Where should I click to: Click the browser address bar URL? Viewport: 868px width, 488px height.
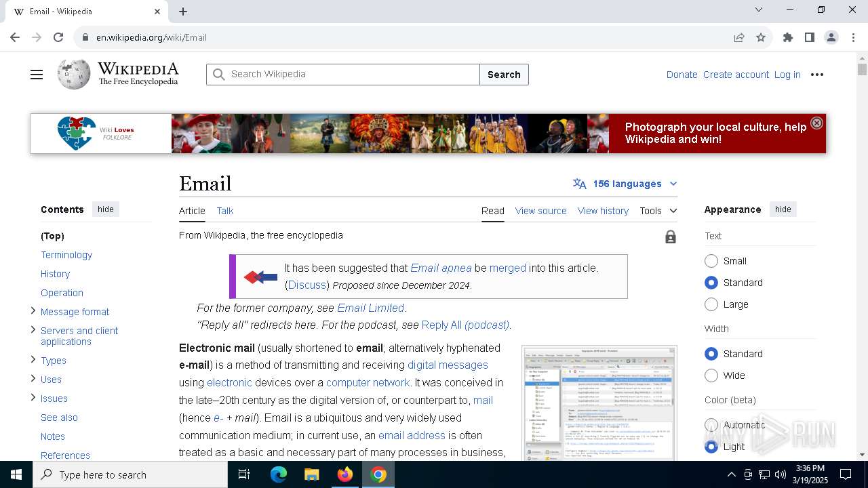pos(151,37)
